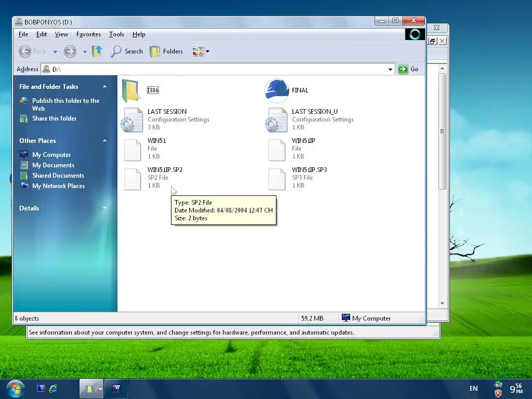532x399 pixels.
Task: Launch Internet Explorer from quick launch
Action: tap(54, 389)
